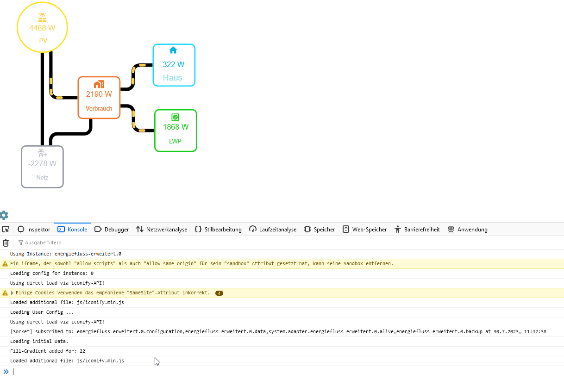Screen dimensions: 564x392
Task: Select the PV value 4468 W
Action: coord(42,28)
